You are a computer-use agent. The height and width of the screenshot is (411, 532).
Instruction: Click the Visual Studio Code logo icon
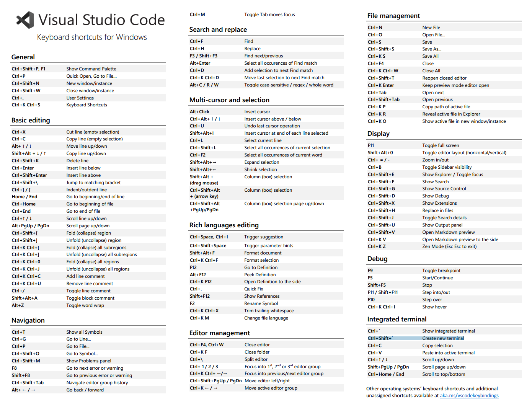(25, 20)
